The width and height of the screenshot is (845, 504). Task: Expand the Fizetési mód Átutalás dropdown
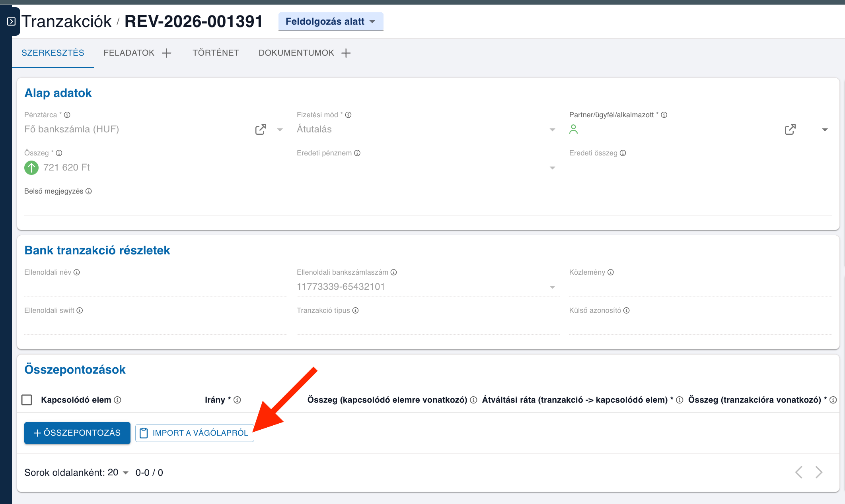[553, 130]
